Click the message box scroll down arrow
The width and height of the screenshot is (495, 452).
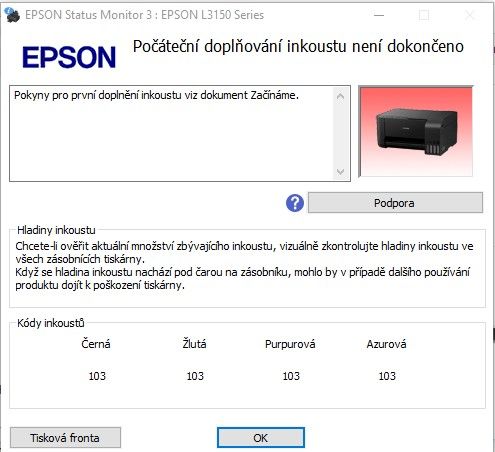(340, 172)
